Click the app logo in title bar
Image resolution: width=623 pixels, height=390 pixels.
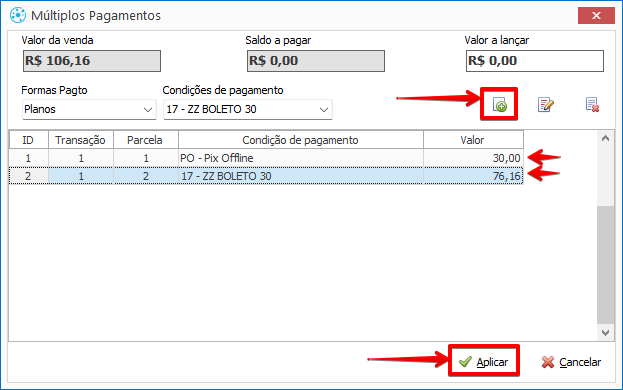18,15
